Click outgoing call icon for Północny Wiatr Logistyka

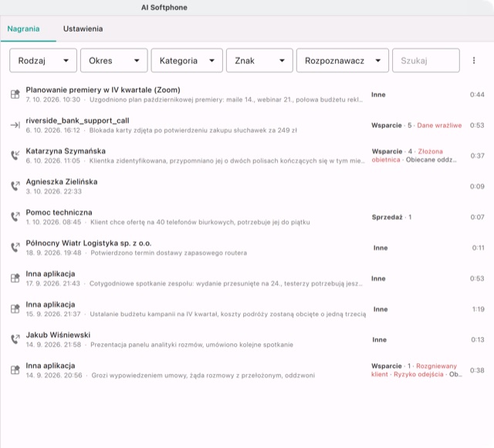click(15, 248)
